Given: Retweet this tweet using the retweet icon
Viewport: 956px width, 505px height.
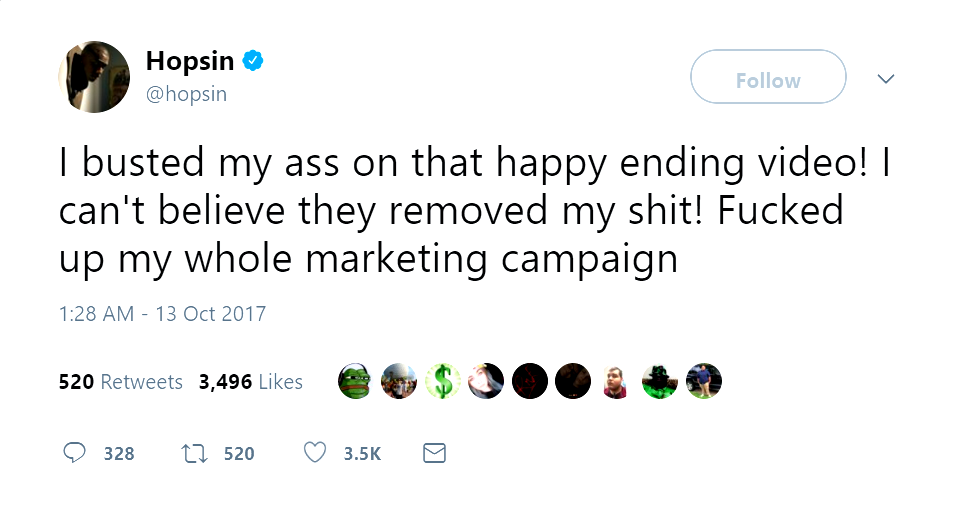Looking at the screenshot, I should [194, 453].
